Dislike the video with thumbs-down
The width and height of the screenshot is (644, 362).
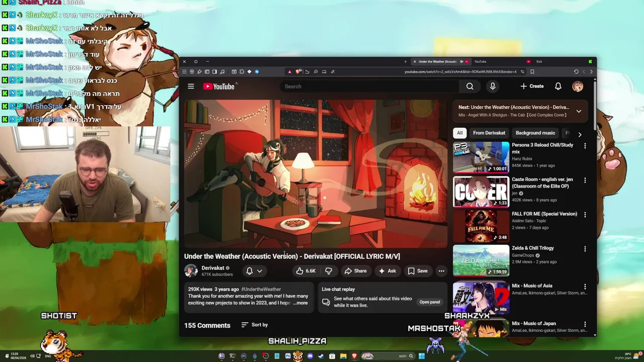[329, 271]
